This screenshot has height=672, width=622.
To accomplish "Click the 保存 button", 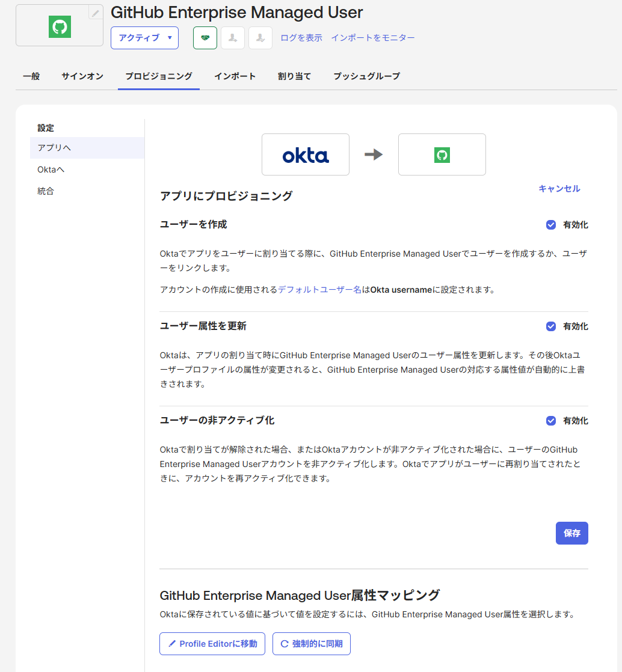I will click(571, 533).
